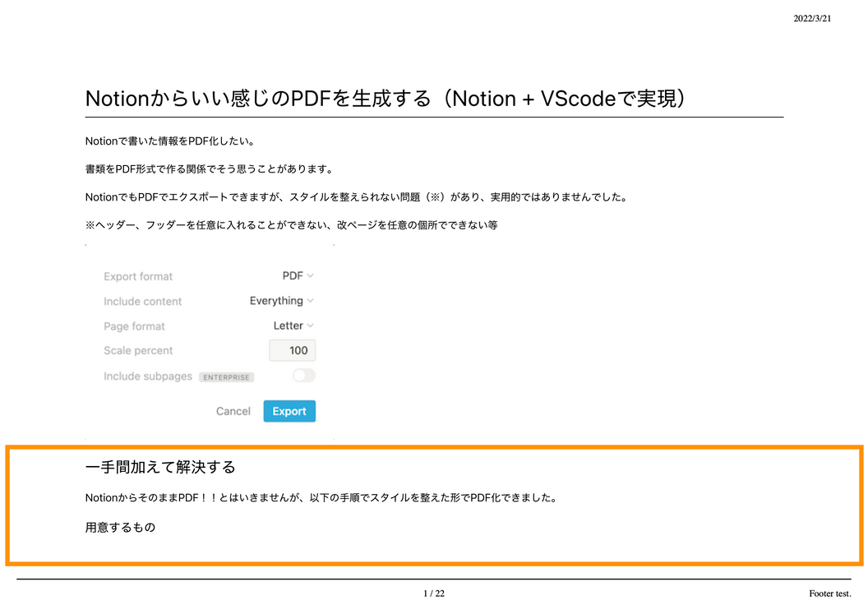Click the 'Include subpages' label
The width and height of the screenshot is (868, 614).
click(x=148, y=376)
